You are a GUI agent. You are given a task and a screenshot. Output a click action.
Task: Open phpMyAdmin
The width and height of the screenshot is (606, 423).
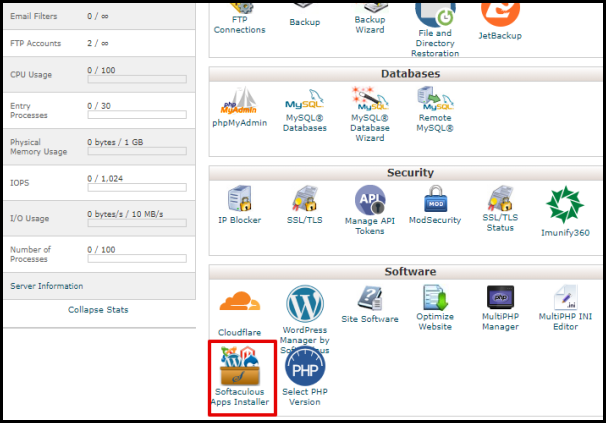pyautogui.click(x=240, y=107)
